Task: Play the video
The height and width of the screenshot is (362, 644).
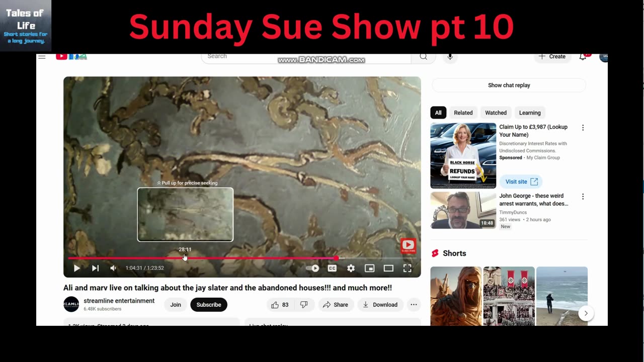Action: pyautogui.click(x=77, y=268)
